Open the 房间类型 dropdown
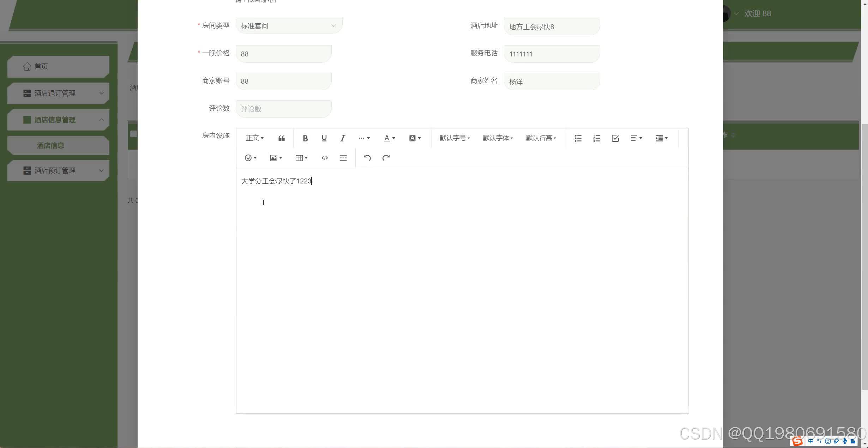Image resolution: width=868 pixels, height=448 pixels. [x=289, y=26]
